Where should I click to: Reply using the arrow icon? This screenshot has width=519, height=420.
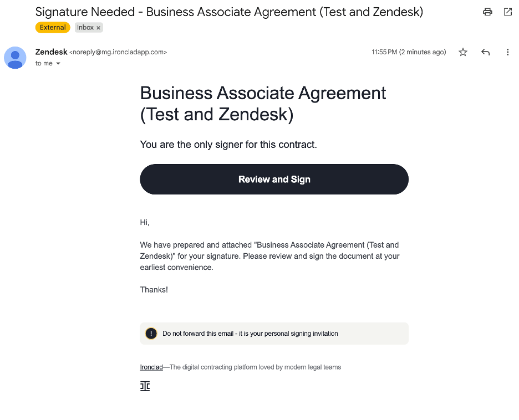coord(486,52)
